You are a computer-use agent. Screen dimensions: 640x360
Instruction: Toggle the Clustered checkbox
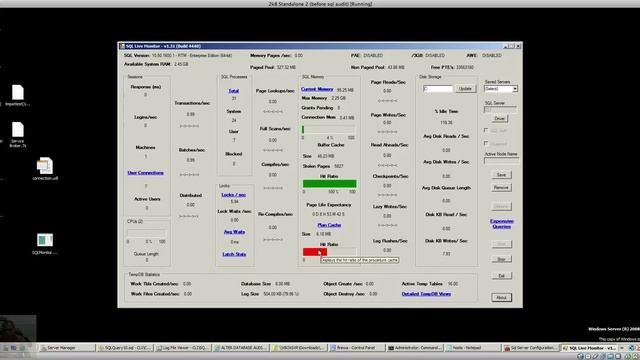486,143
